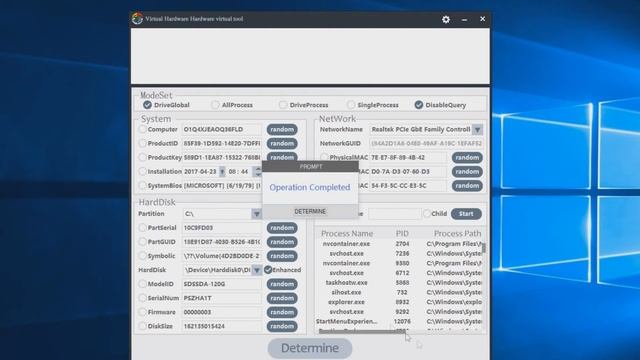Randomize the DiskSize value
Image resolution: width=640 pixels, height=360 pixels.
(282, 326)
